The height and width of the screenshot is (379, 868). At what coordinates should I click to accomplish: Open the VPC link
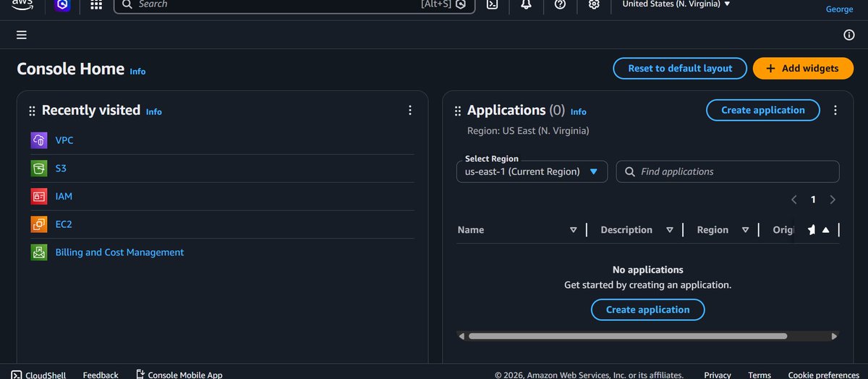coord(64,140)
